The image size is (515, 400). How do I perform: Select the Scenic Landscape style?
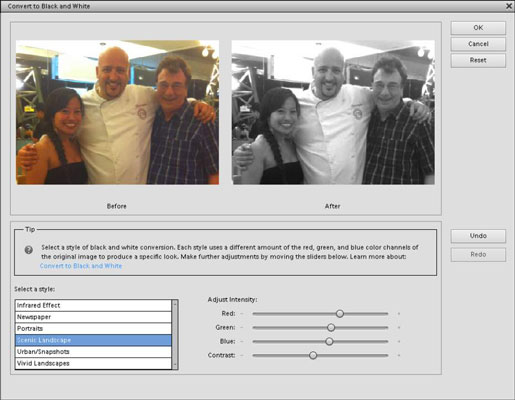93,340
